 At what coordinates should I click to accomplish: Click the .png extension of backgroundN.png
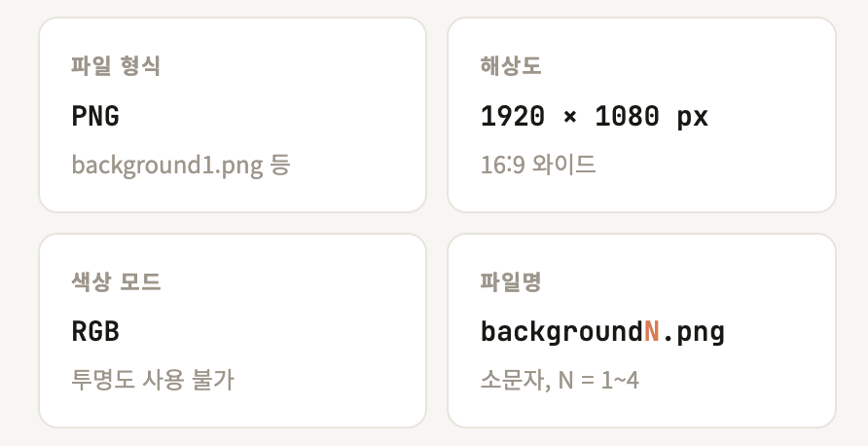[x=694, y=332]
